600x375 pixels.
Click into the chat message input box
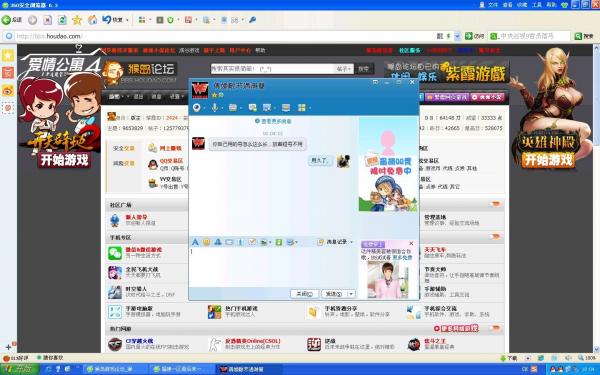pos(273,267)
